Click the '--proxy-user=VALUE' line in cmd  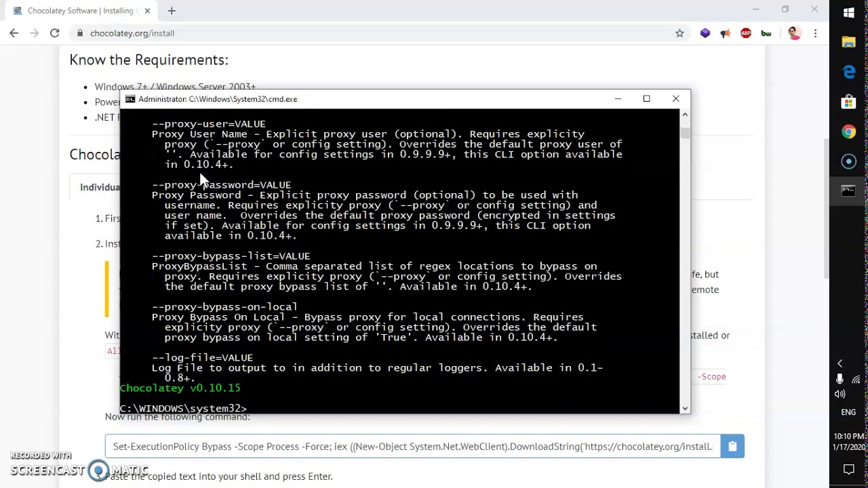pos(208,124)
